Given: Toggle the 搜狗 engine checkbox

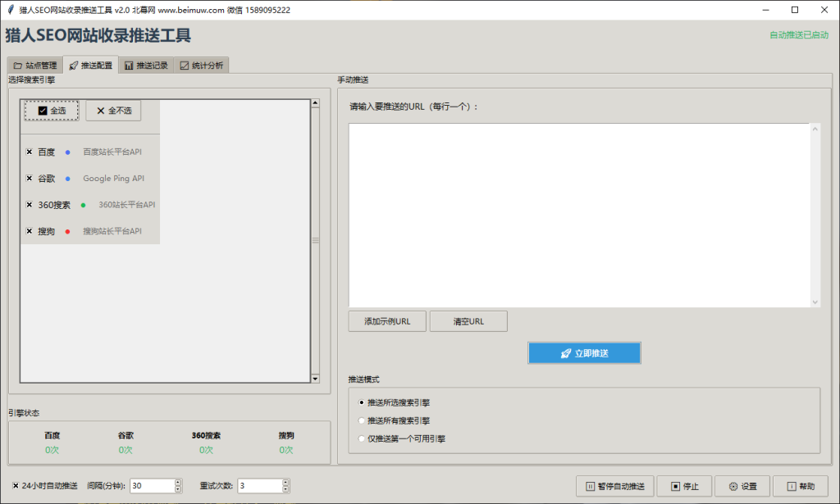Looking at the screenshot, I should [x=30, y=230].
